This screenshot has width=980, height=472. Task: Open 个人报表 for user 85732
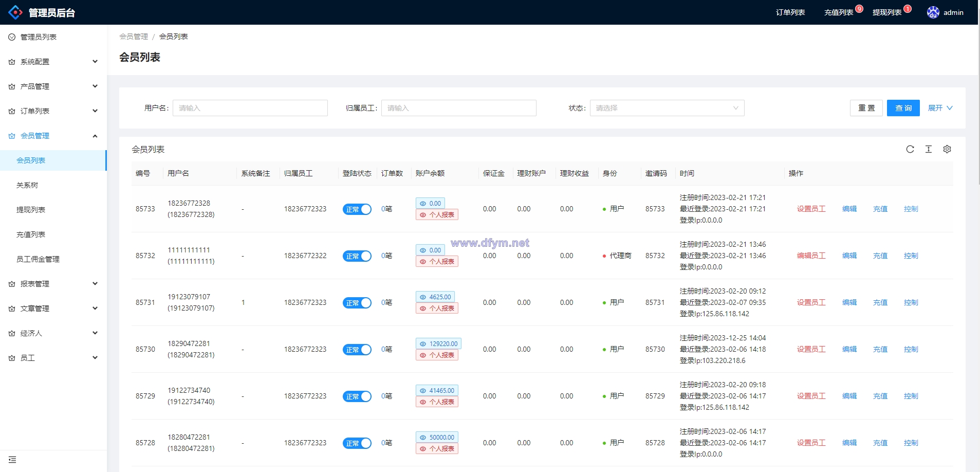pos(437,262)
